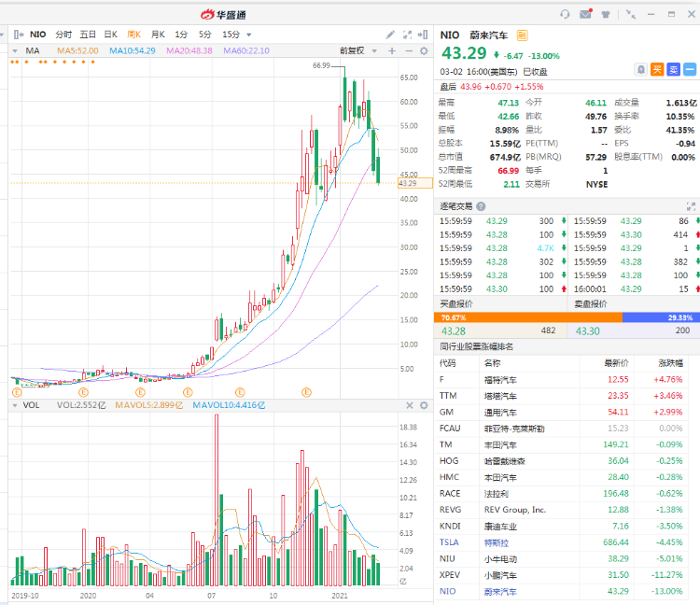
Task: Open the messages envelope icon
Action: click(585, 14)
